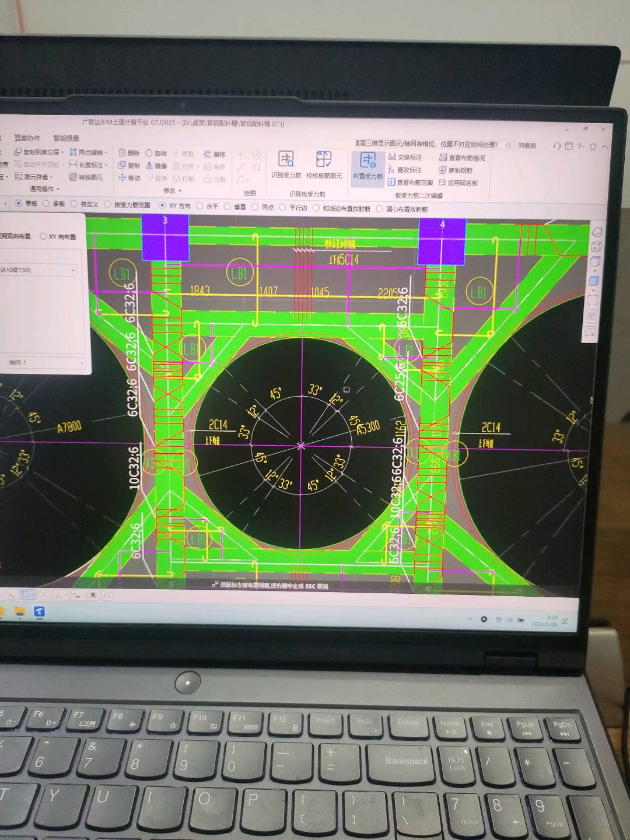Click the blue 广联达 app taskbar icon
This screenshot has width=630, height=840.
tap(40, 612)
